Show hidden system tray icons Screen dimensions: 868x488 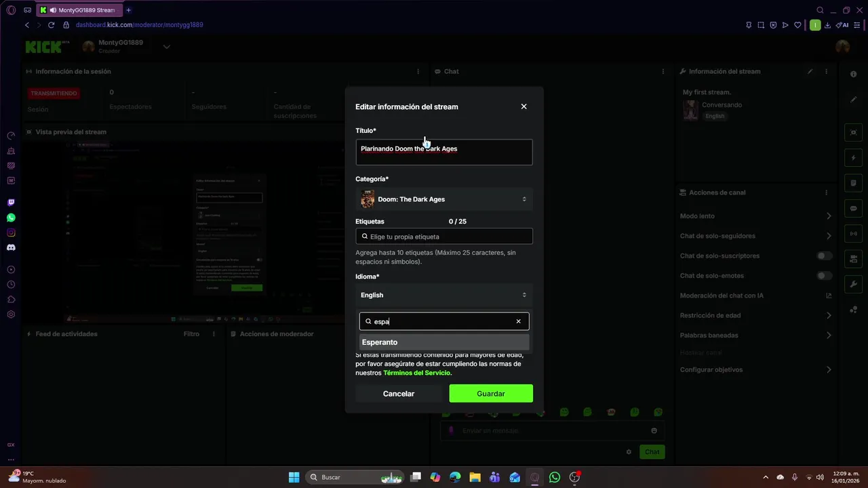pos(766,477)
